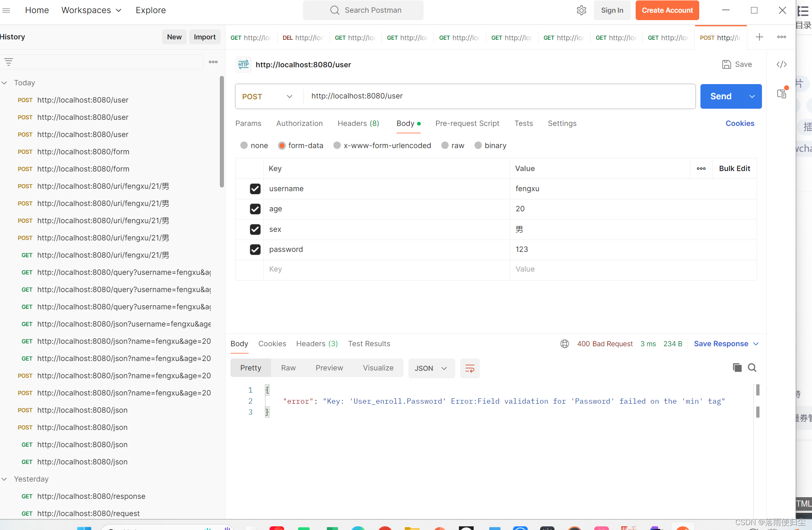This screenshot has height=530, width=812.
Task: Click the network globe icon in response
Action: (565, 344)
